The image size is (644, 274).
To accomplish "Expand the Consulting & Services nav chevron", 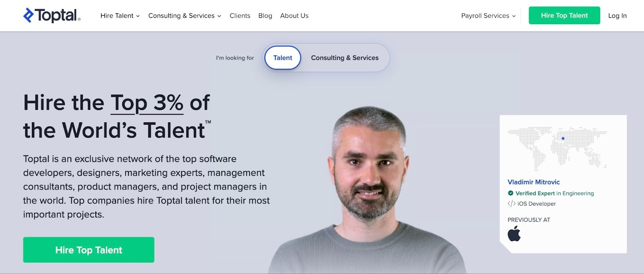I will [219, 16].
